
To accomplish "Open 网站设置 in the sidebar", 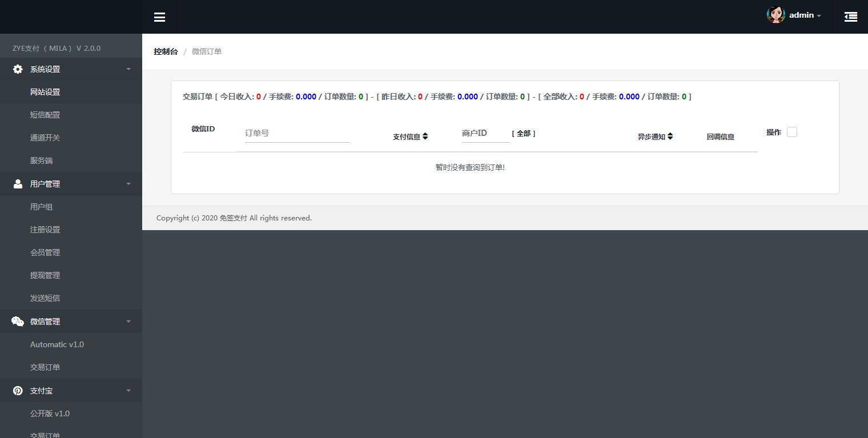I will [45, 92].
